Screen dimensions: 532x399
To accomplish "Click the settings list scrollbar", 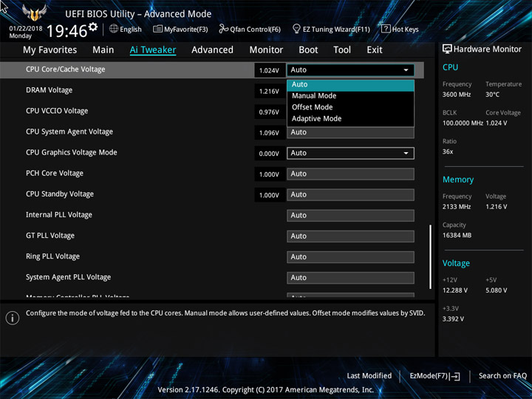I will tap(431, 256).
